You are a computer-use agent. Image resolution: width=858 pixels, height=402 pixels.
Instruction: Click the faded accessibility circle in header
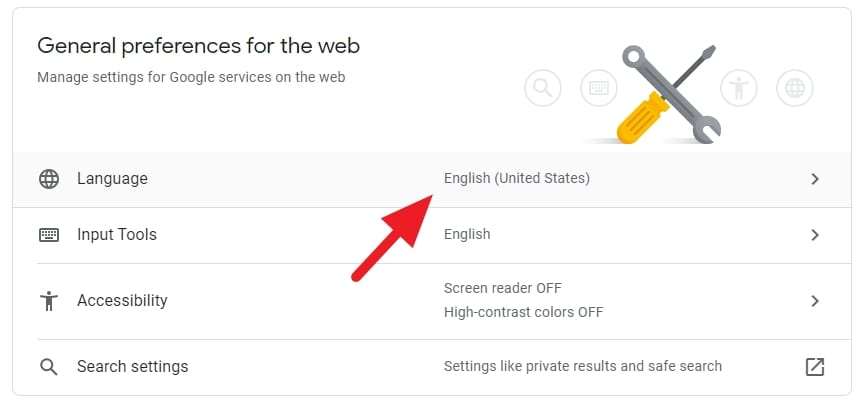[738, 88]
